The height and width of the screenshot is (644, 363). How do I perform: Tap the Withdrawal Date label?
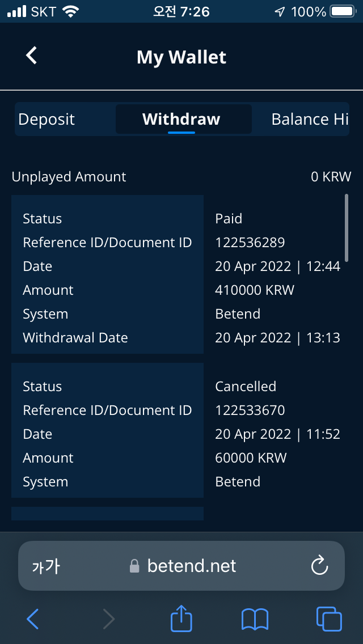click(x=75, y=338)
